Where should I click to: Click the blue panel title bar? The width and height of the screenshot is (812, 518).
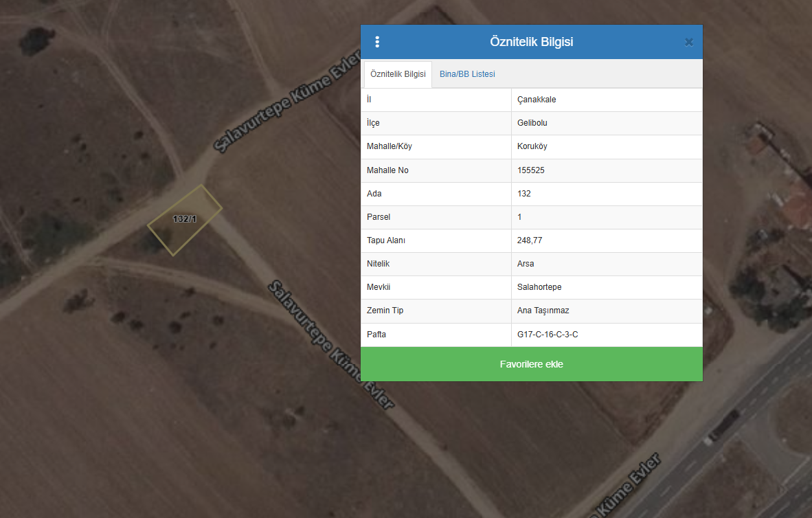[531, 42]
